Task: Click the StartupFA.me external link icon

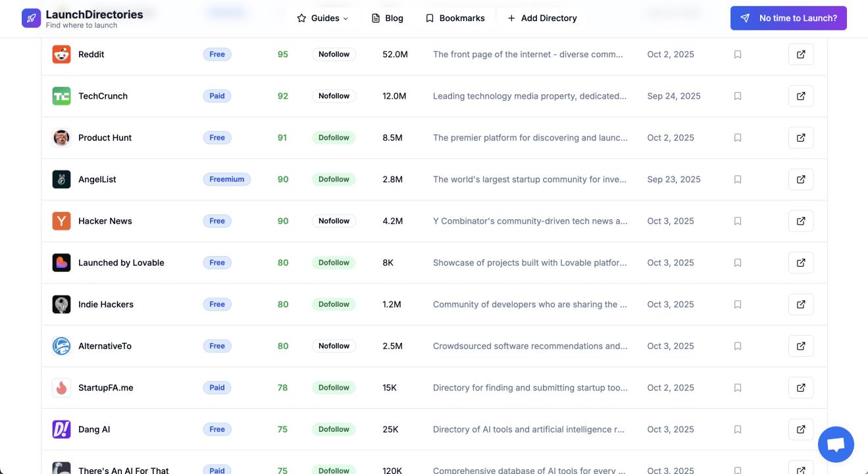Action: 800,388
